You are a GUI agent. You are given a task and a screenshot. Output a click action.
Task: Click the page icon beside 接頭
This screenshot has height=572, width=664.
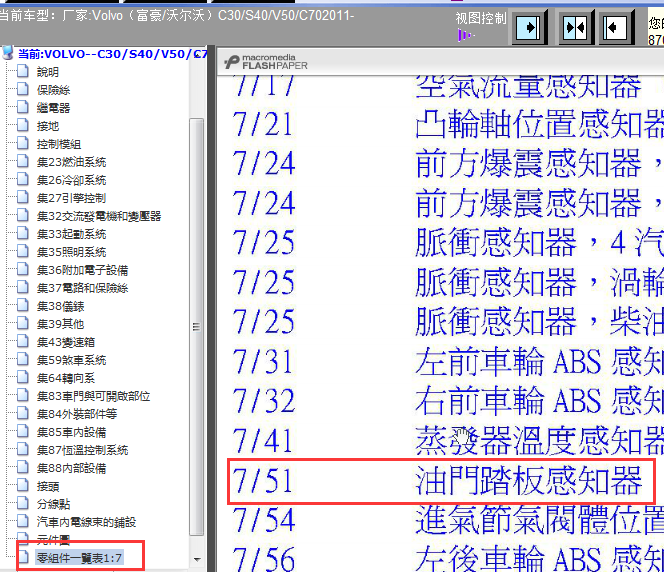click(23, 485)
